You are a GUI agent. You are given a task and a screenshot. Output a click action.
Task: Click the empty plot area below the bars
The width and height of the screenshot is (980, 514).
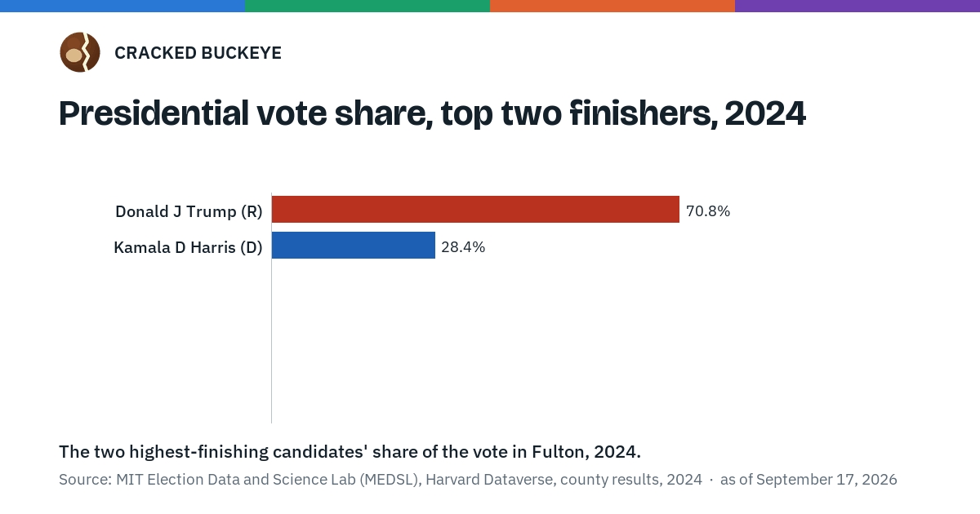click(x=572, y=343)
